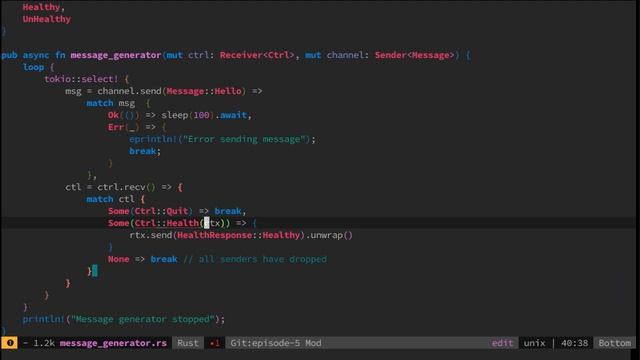640x360 pixels.
Task: Click the Err(_) match pattern
Action: pyautogui.click(x=123, y=127)
